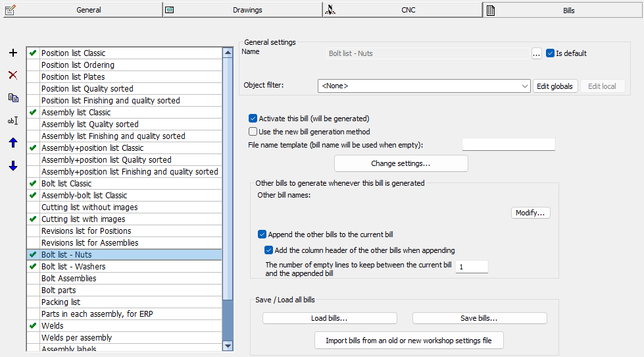Viewport: 644px width, 357px height.
Task: Select Welds per assembly row
Action: pos(124,338)
